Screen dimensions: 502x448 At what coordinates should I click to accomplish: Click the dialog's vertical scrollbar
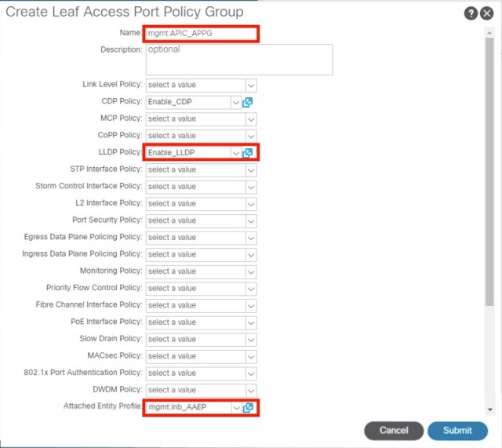[x=489, y=173]
